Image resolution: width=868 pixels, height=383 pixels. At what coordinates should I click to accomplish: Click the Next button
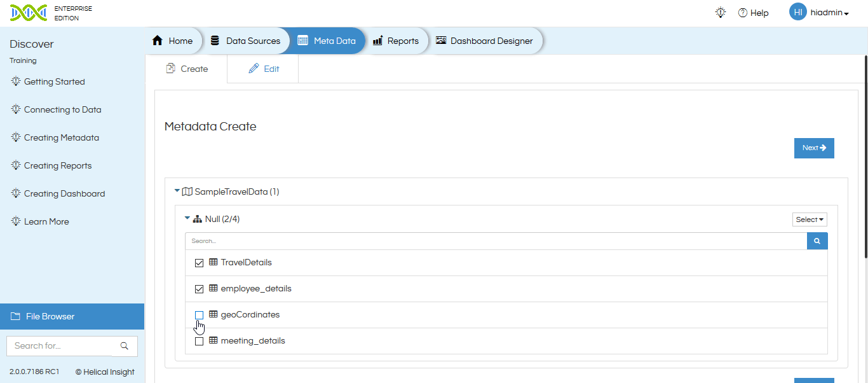click(x=814, y=148)
